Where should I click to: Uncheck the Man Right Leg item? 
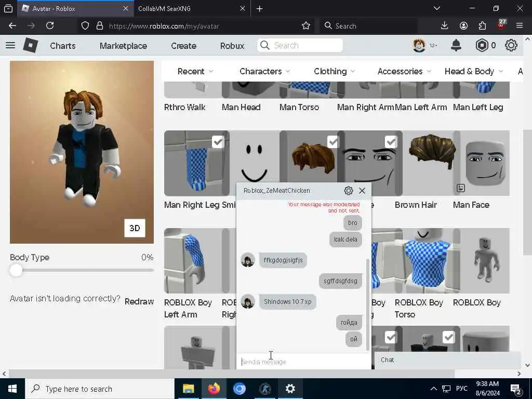pyautogui.click(x=218, y=142)
